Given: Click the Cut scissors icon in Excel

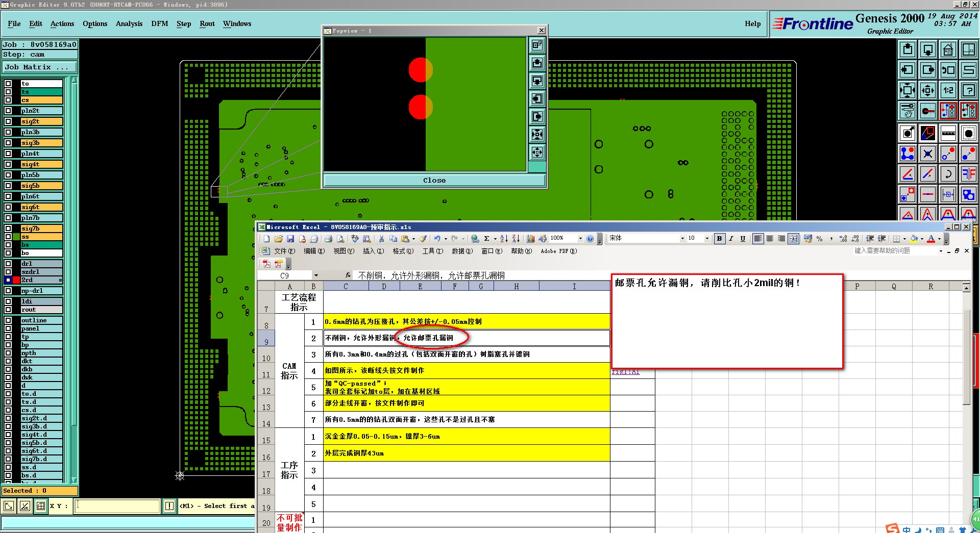Looking at the screenshot, I should [381, 238].
